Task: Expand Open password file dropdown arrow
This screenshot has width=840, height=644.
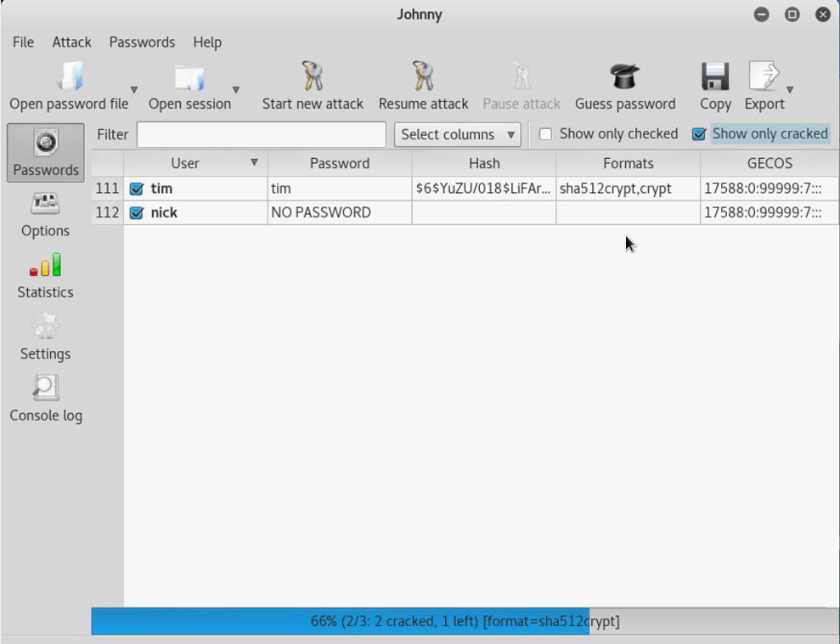Action: 134,89
